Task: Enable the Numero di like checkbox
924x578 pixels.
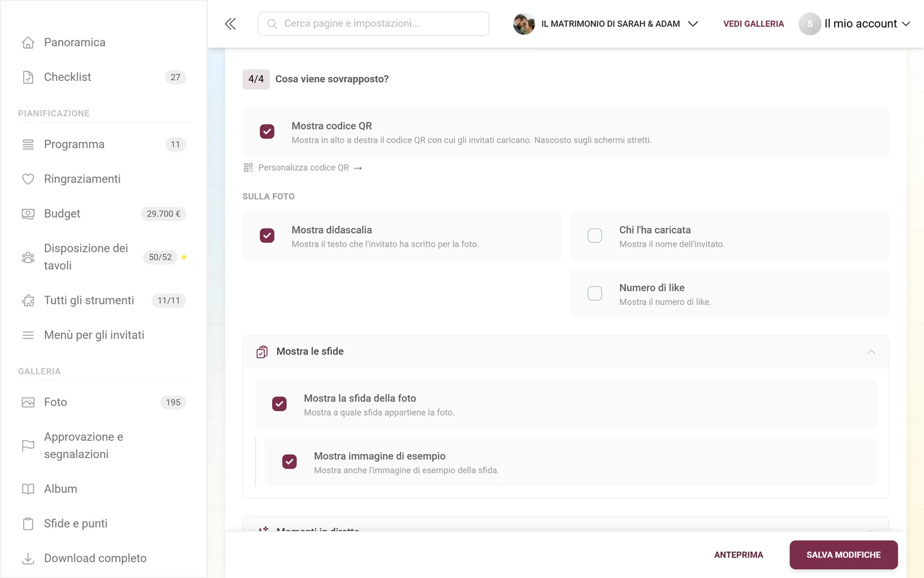Action: [595, 293]
